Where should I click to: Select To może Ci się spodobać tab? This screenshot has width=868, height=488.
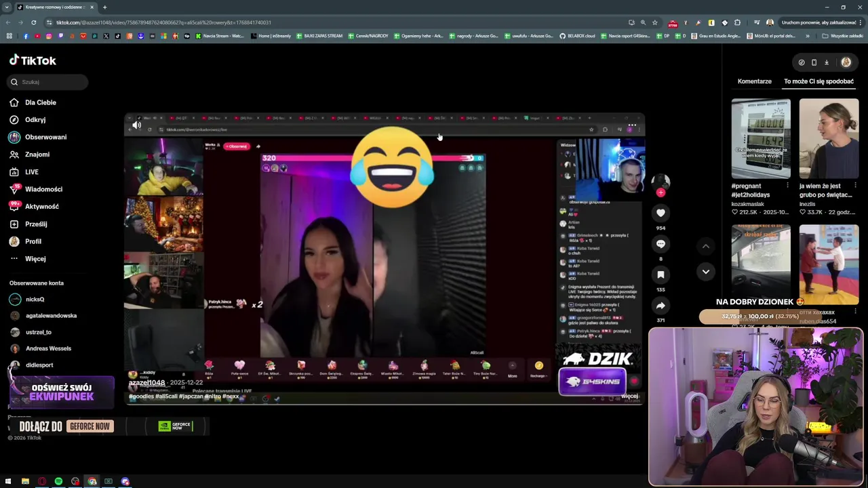click(x=818, y=81)
